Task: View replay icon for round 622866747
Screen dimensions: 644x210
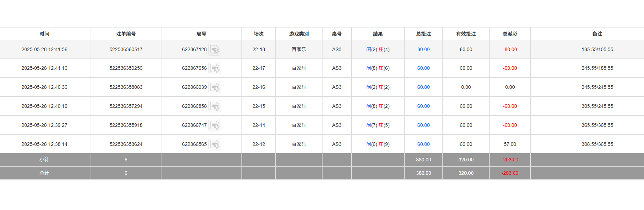Action: click(215, 125)
